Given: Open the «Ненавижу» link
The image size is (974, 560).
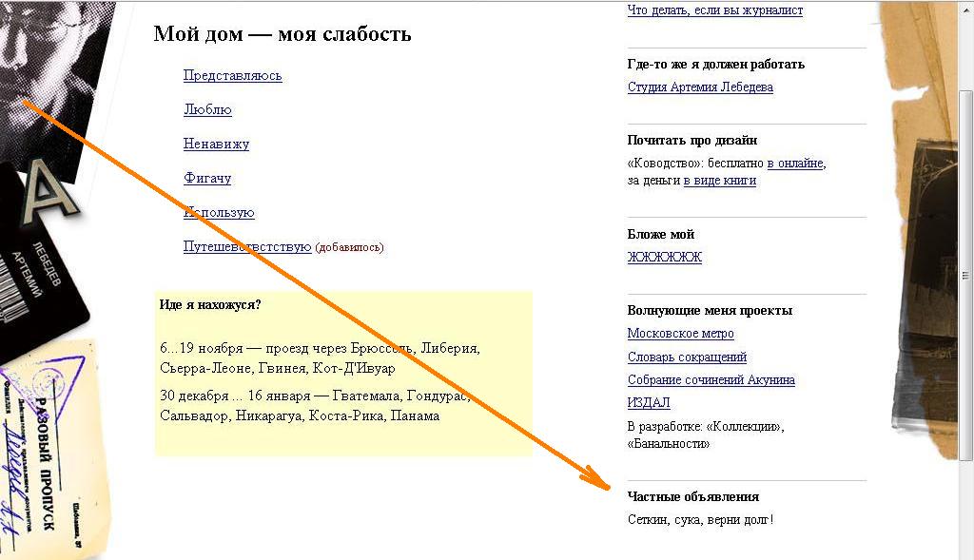Looking at the screenshot, I should [x=216, y=144].
